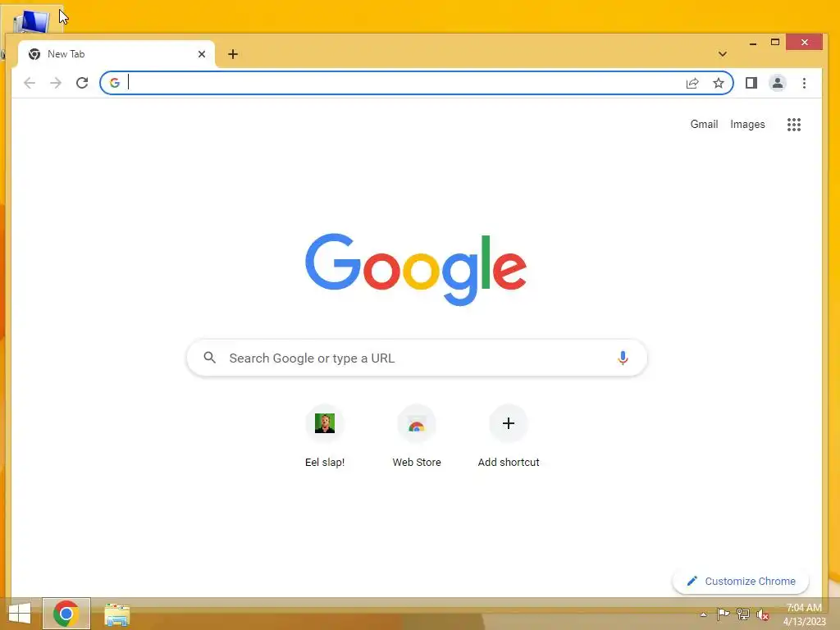Open the side panel icon
Viewport: 840px width, 630px height.
click(x=751, y=83)
